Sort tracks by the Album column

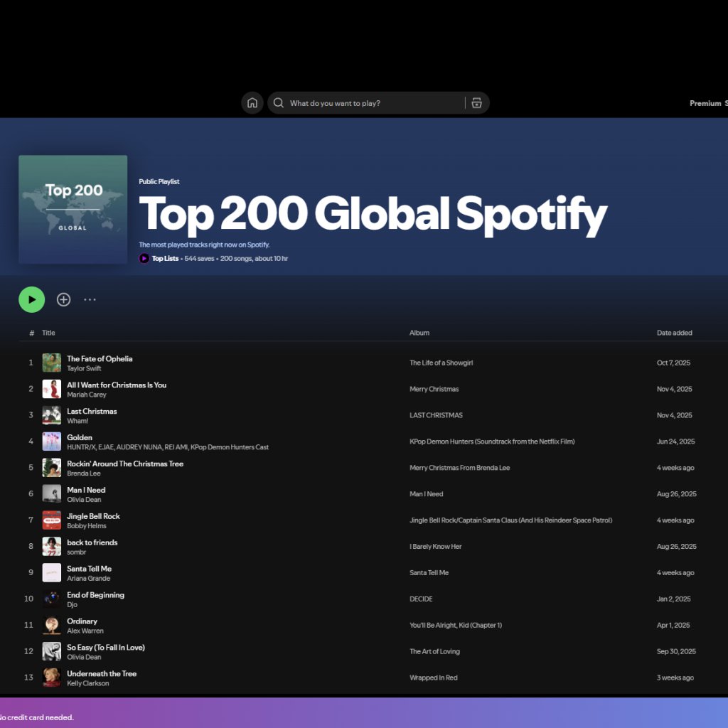(x=419, y=332)
